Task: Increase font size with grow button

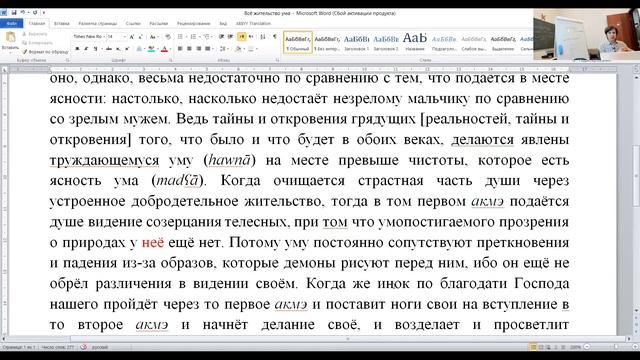Action: point(132,37)
